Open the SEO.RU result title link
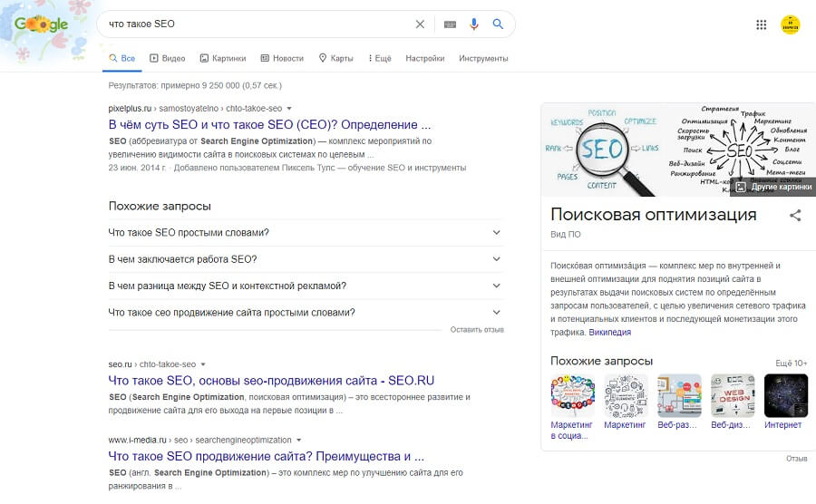Viewport: 816px width, 504px height. (x=271, y=381)
